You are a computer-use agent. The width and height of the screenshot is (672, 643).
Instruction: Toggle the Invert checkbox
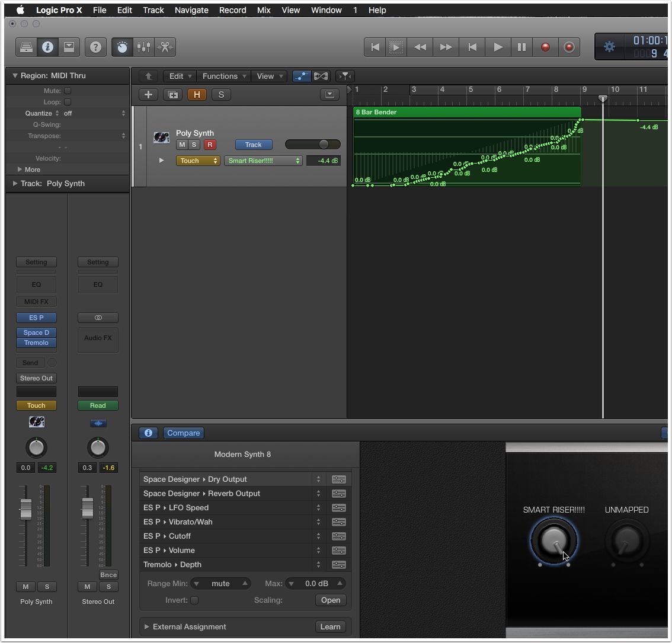[x=194, y=600]
